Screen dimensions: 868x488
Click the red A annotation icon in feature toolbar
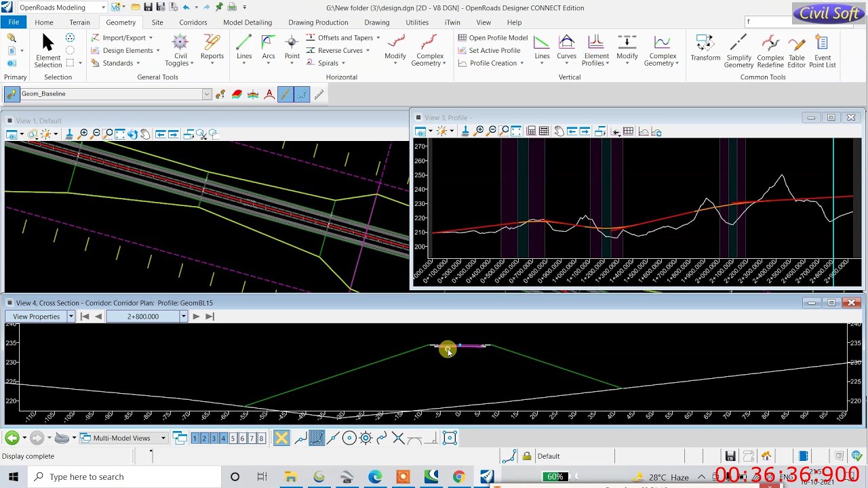pos(269,94)
